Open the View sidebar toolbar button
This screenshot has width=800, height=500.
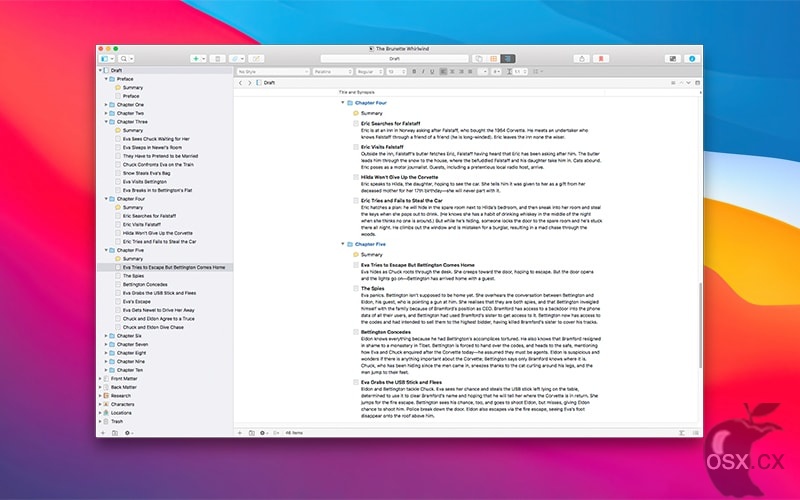pos(107,59)
